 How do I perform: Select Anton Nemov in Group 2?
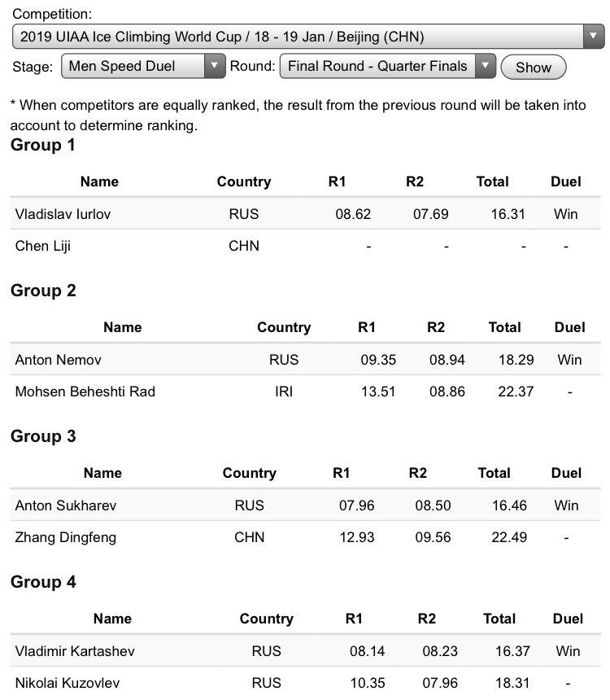[x=59, y=360]
